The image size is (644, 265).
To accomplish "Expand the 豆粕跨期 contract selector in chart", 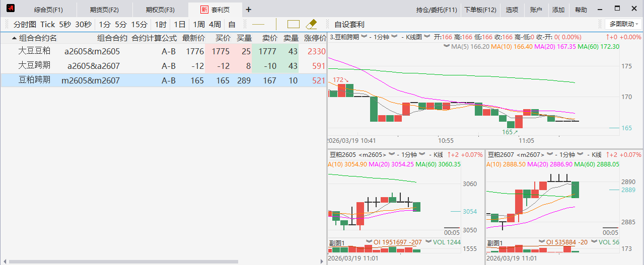I will [x=366, y=37].
